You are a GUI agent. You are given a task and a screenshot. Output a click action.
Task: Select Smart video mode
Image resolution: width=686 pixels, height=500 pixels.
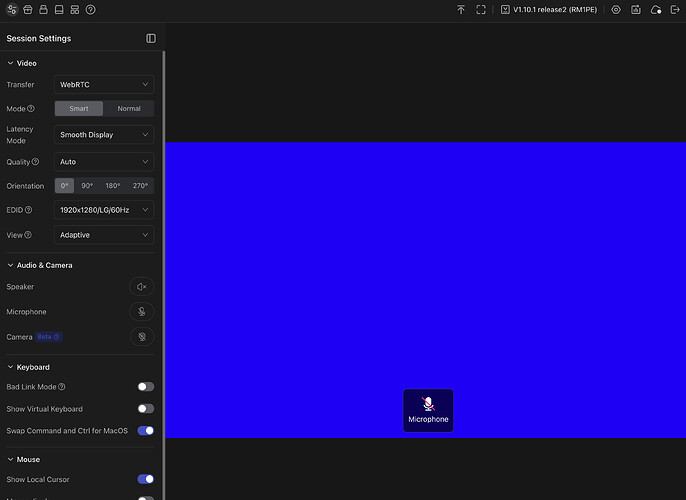click(79, 108)
